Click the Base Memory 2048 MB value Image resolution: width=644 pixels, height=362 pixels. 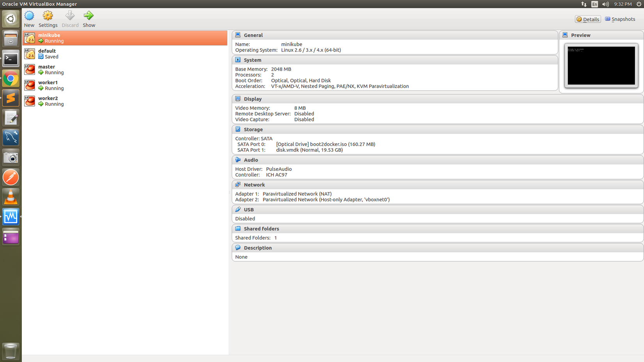coord(281,69)
